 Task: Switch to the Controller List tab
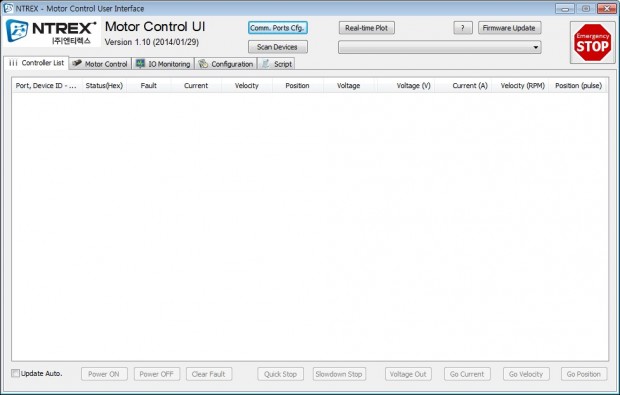[36, 63]
